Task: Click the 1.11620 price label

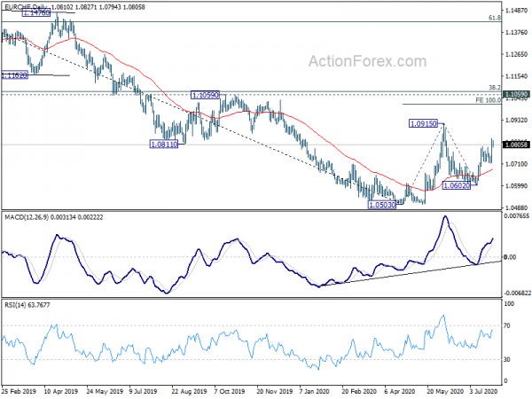Action: point(14,75)
